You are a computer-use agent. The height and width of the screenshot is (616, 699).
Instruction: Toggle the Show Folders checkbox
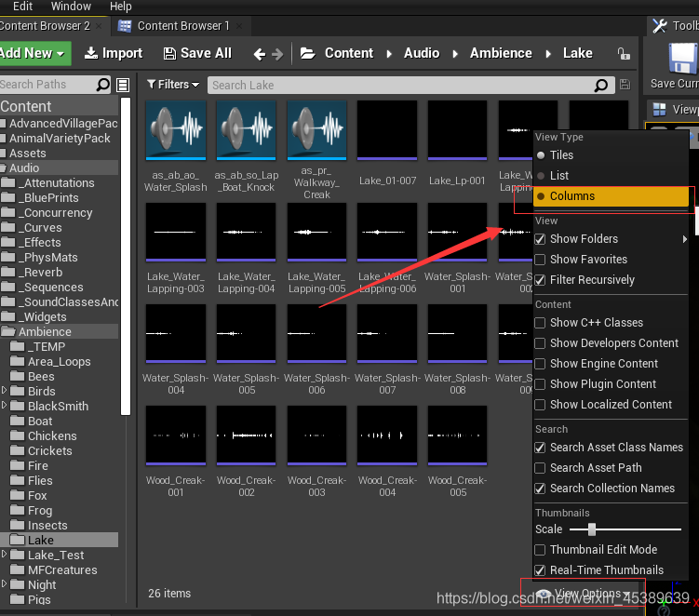[540, 239]
